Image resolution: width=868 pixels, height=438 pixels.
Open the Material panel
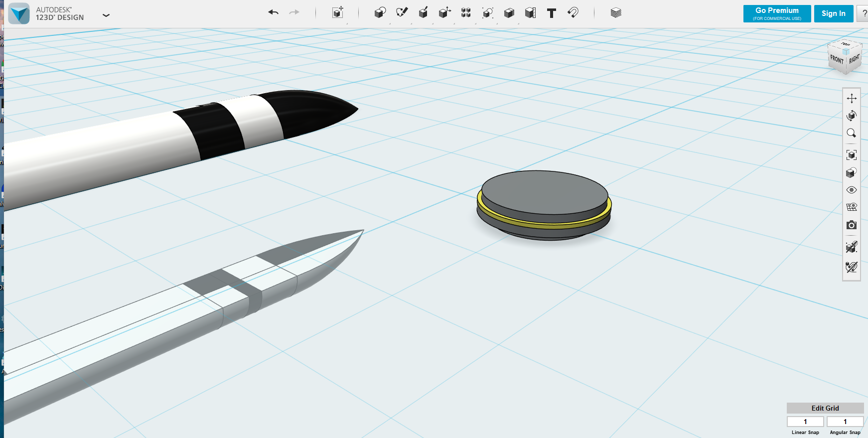pyautogui.click(x=616, y=12)
